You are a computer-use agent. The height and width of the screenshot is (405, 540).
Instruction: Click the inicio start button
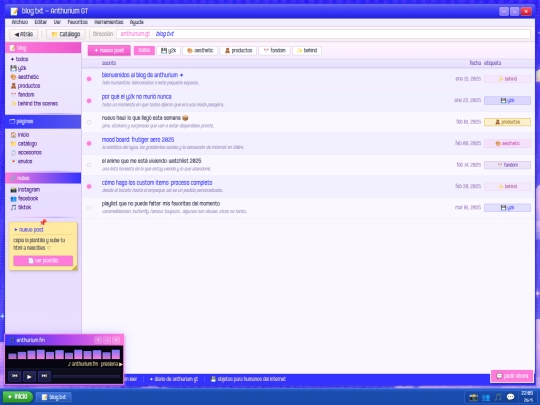point(18,397)
